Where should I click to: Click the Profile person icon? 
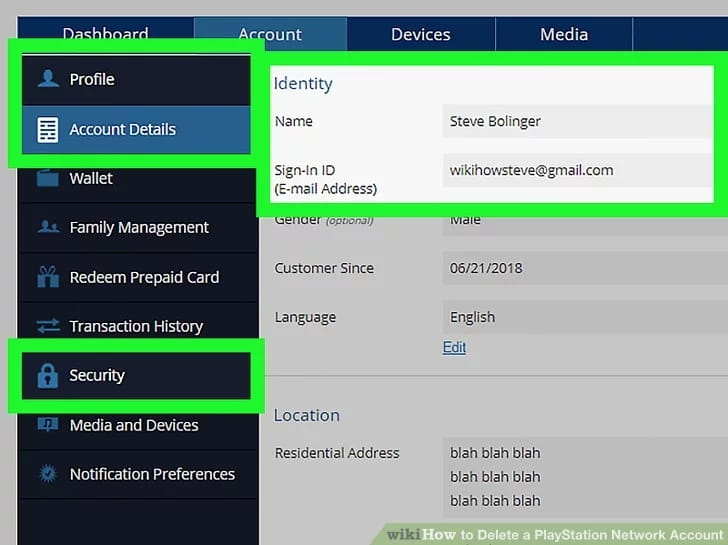[47, 79]
